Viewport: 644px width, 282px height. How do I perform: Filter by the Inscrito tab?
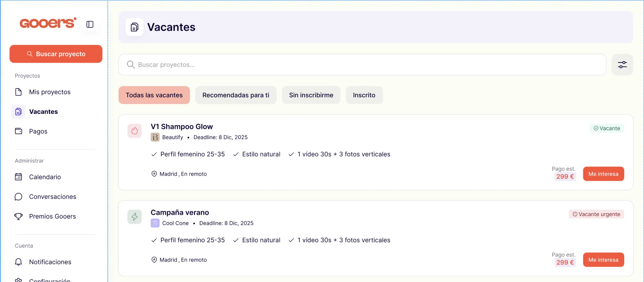(x=364, y=95)
